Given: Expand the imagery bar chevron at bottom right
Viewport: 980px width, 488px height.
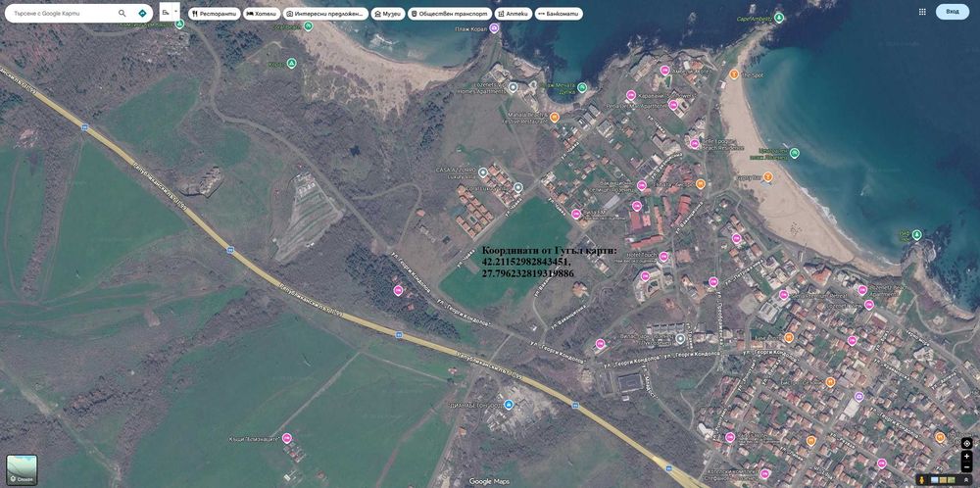Looking at the screenshot, I should (967, 480).
